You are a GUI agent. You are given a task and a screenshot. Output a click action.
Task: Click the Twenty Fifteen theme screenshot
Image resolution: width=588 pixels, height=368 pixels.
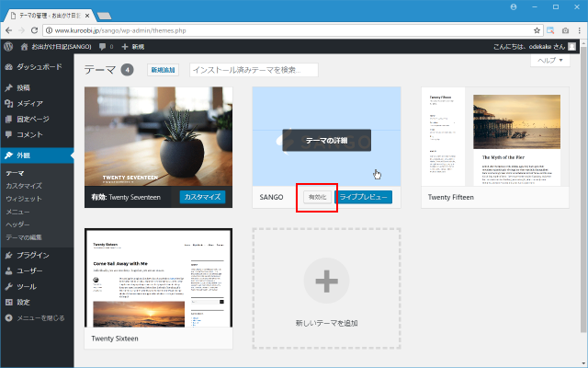495,137
